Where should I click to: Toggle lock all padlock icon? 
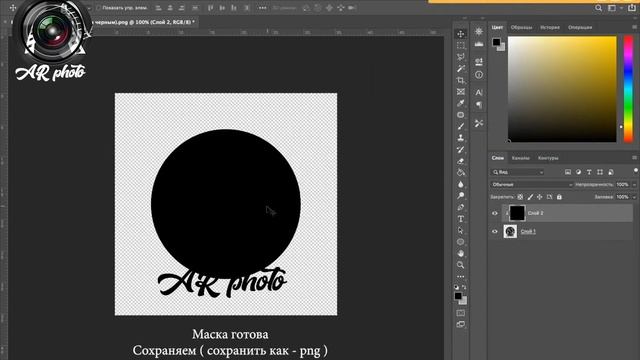click(559, 197)
